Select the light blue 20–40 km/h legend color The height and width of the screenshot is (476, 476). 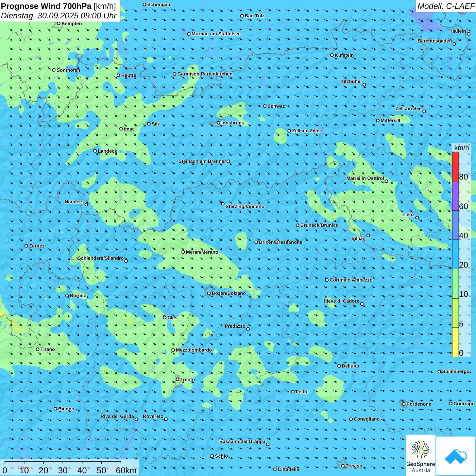point(455,255)
